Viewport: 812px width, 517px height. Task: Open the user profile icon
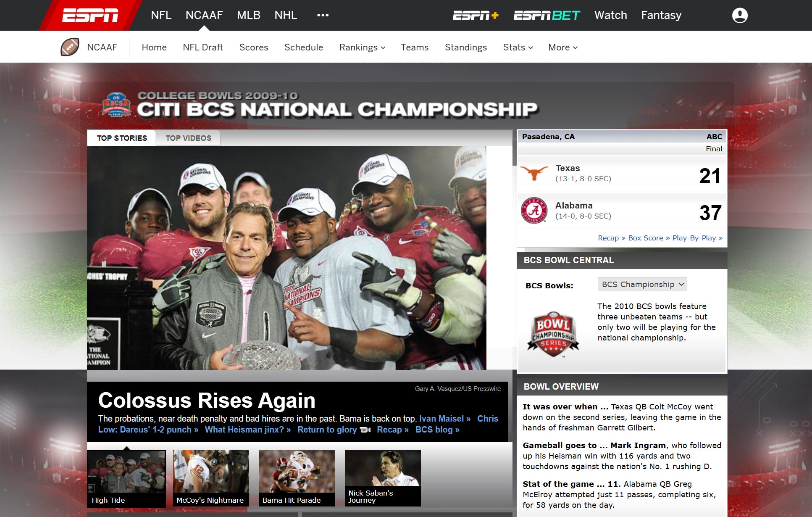click(739, 16)
